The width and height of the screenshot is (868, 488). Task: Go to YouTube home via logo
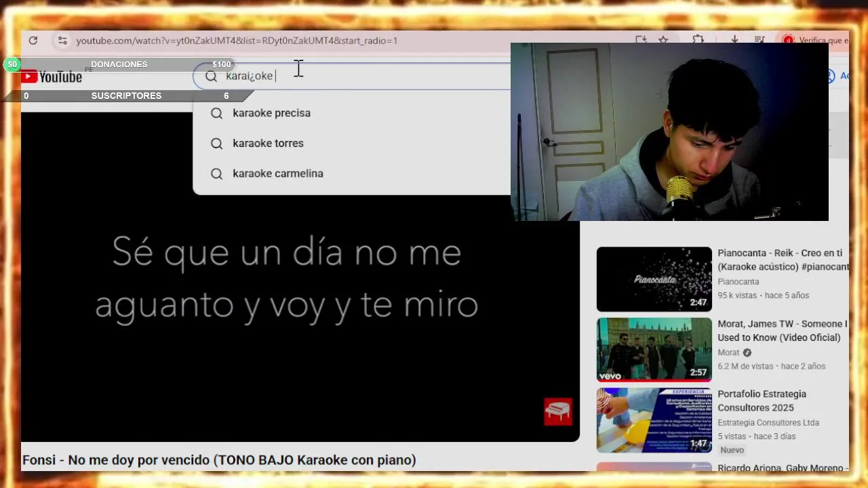coord(52,77)
